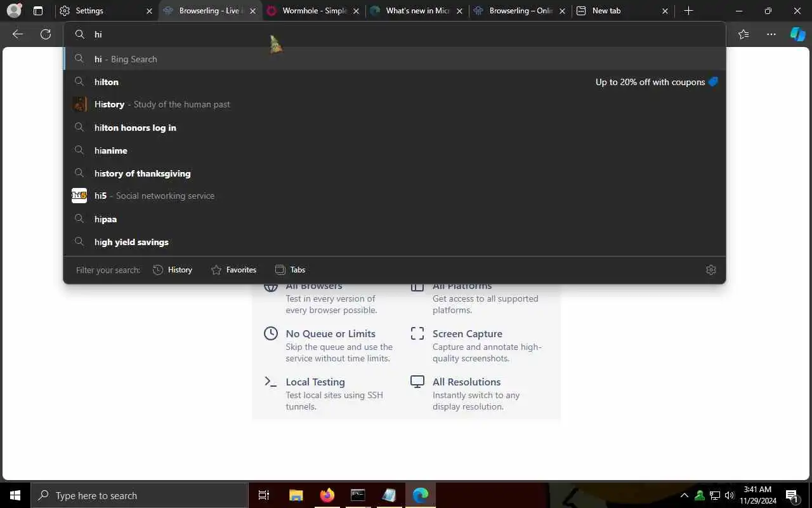The height and width of the screenshot is (508, 812).
Task: Click the Microsoft Edge taskbar icon
Action: point(421,495)
